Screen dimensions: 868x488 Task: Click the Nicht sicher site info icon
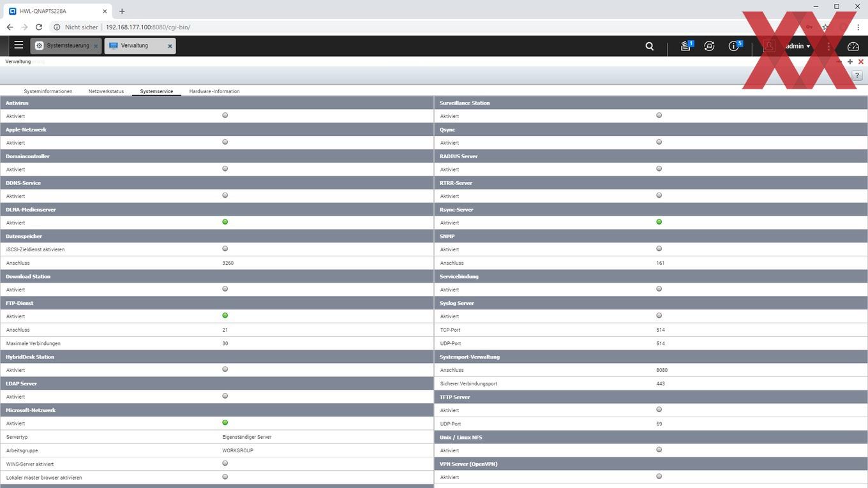57,27
